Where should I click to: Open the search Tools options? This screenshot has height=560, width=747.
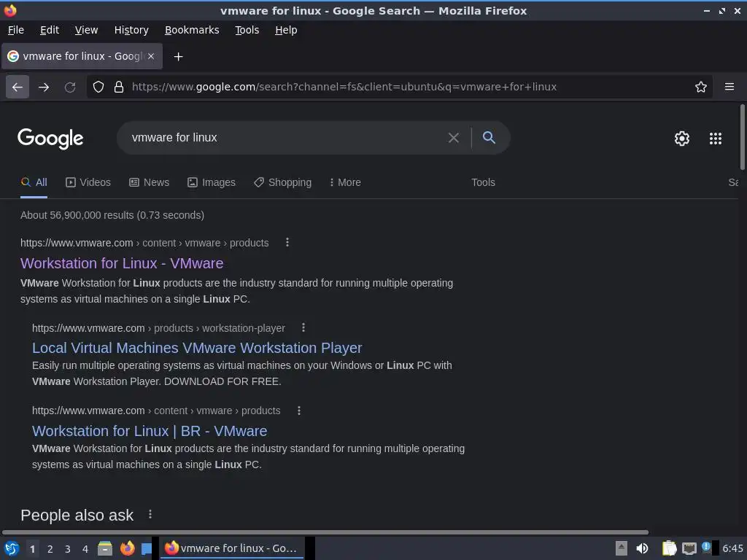[x=483, y=182]
